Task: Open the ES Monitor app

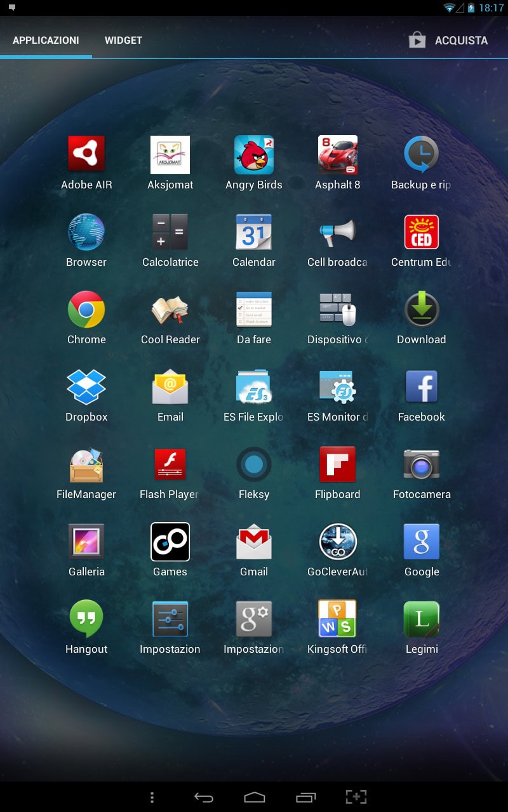Action: [x=338, y=386]
